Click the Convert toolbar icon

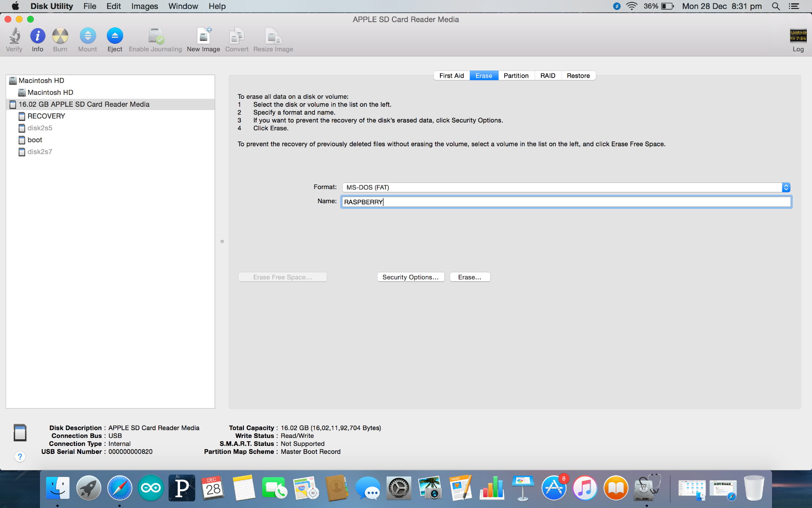(x=237, y=40)
